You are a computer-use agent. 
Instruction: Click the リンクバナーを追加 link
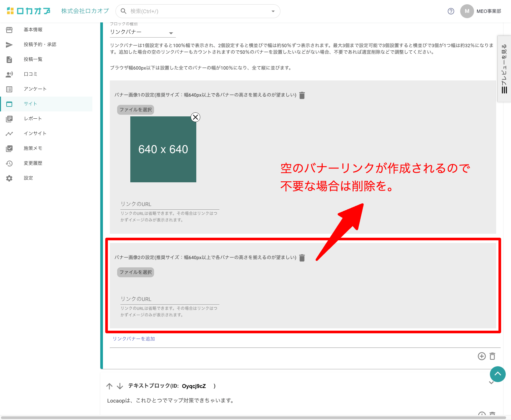(134, 339)
